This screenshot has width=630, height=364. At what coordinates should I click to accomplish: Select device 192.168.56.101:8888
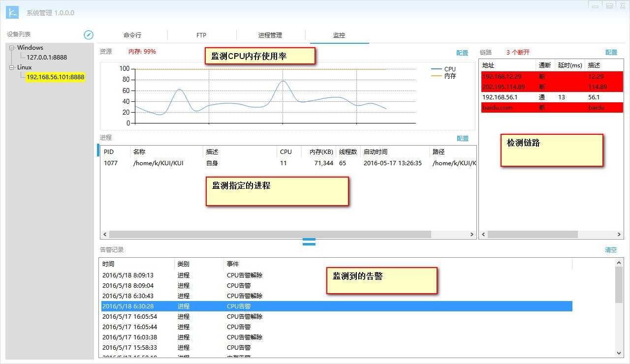click(56, 77)
